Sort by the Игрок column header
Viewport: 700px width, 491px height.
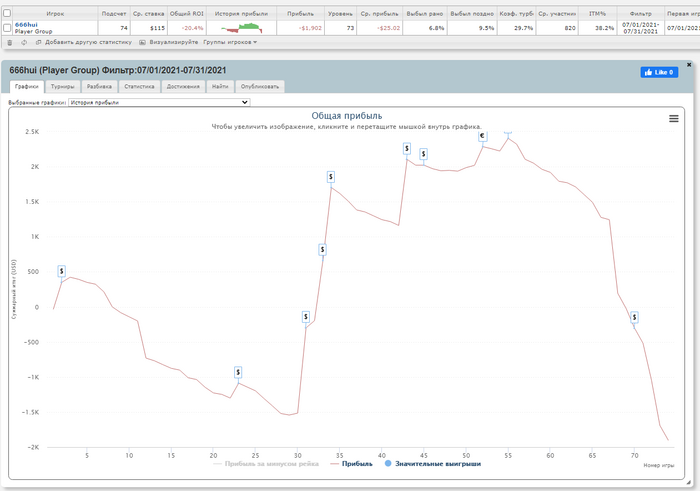(x=55, y=13)
